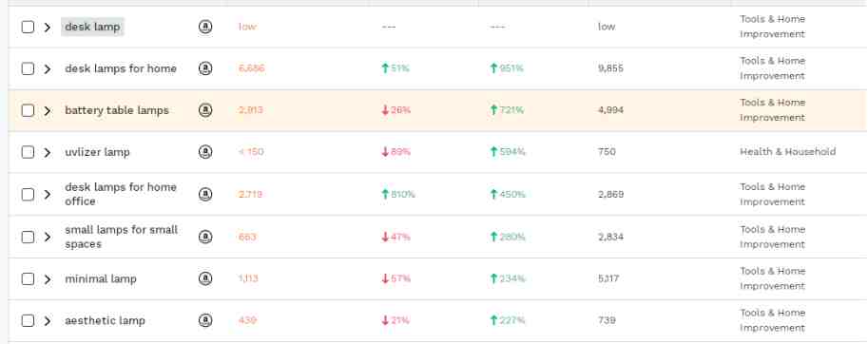Tick the aesthetic lamp checkbox
The height and width of the screenshot is (344, 868).
click(28, 321)
